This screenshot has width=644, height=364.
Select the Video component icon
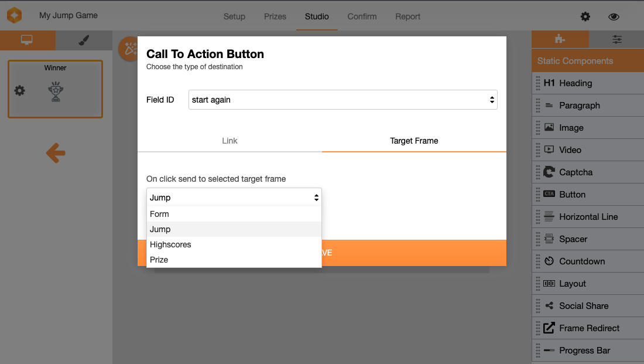[x=549, y=150]
